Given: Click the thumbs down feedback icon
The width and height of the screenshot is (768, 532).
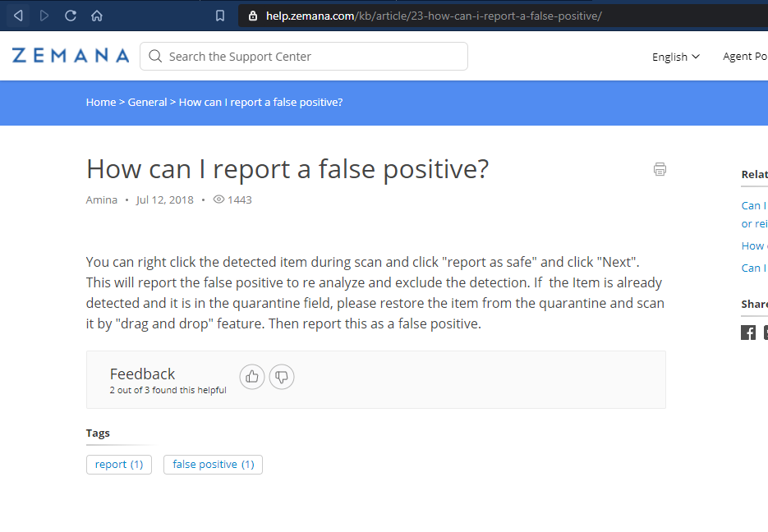Looking at the screenshot, I should 282,377.
